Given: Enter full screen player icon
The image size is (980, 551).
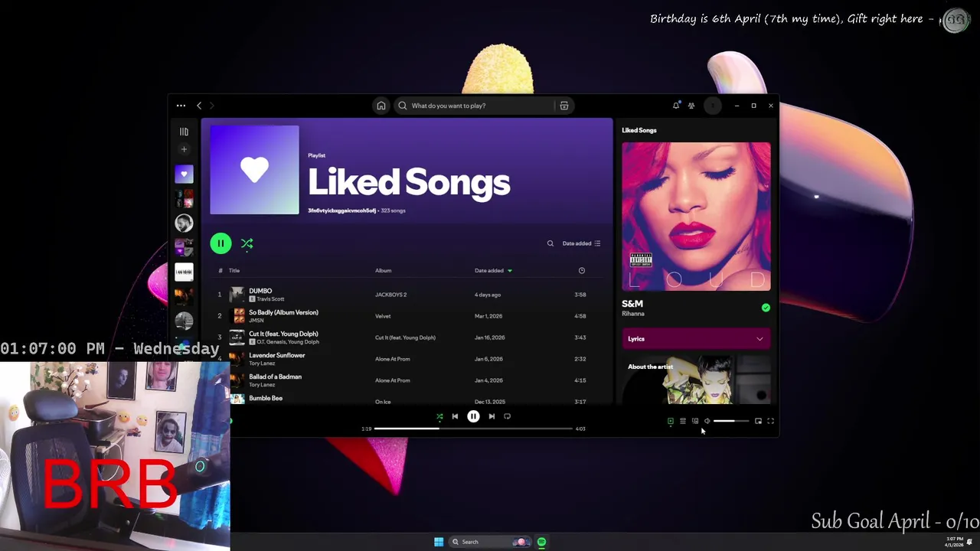Looking at the screenshot, I should (770, 421).
